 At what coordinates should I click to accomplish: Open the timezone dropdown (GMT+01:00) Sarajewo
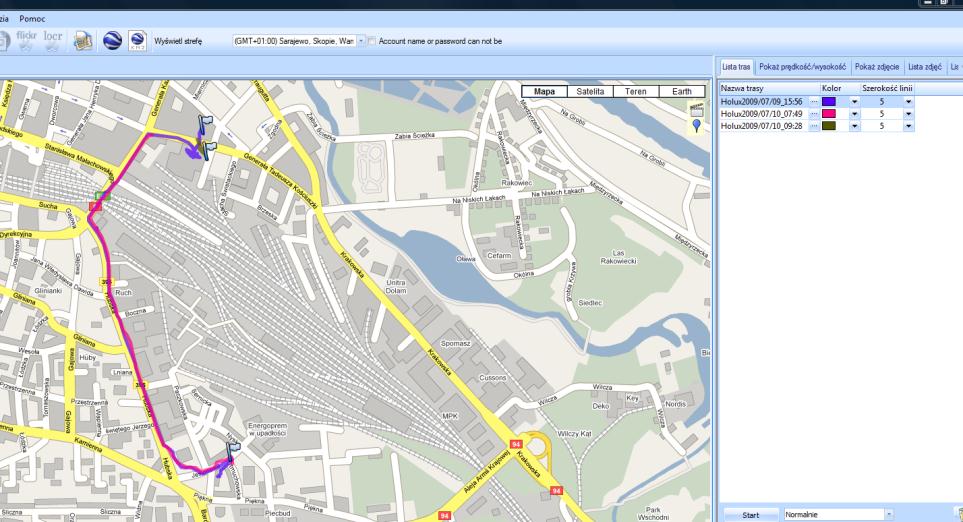361,41
